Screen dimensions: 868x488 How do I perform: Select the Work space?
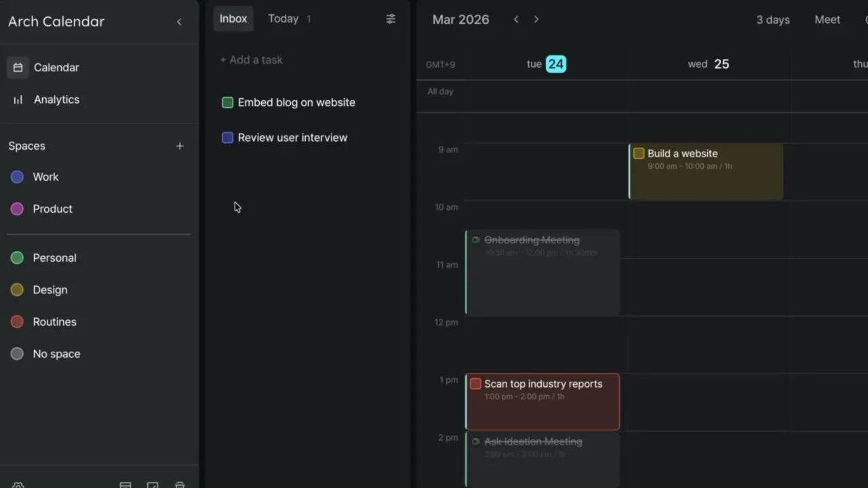[x=45, y=177]
